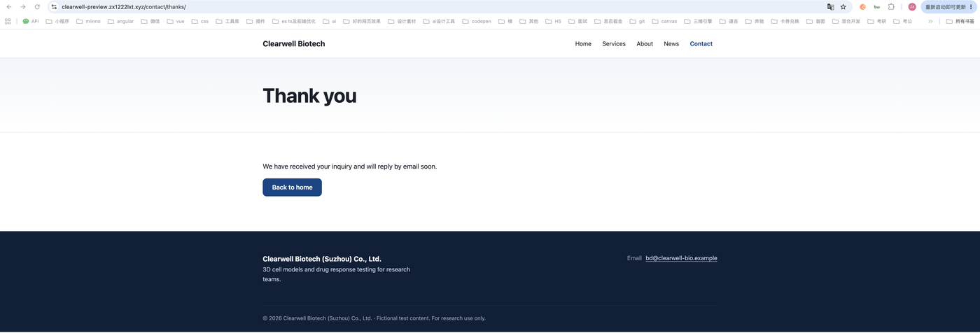The image size is (980, 333).
Task: Bookmark this page with the star
Action: 843,7
